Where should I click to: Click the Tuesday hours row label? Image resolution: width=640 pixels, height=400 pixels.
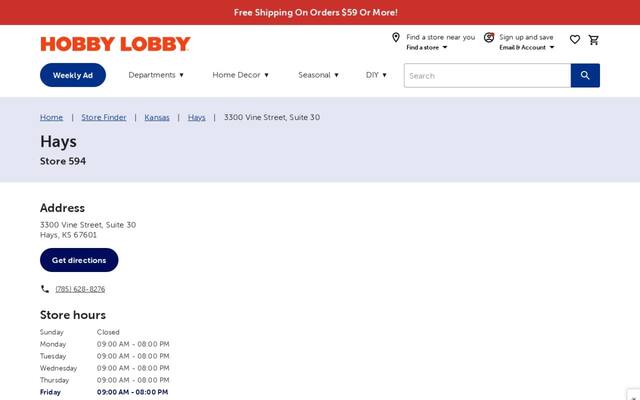point(53,356)
